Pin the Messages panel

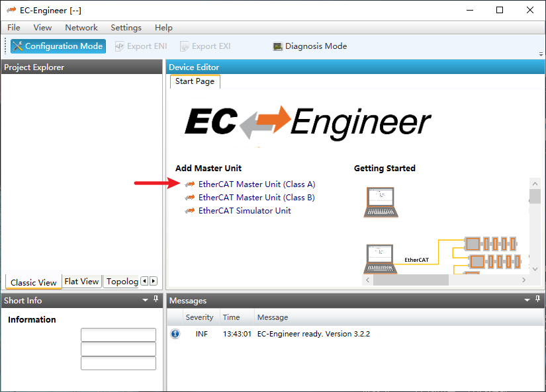tap(539, 299)
